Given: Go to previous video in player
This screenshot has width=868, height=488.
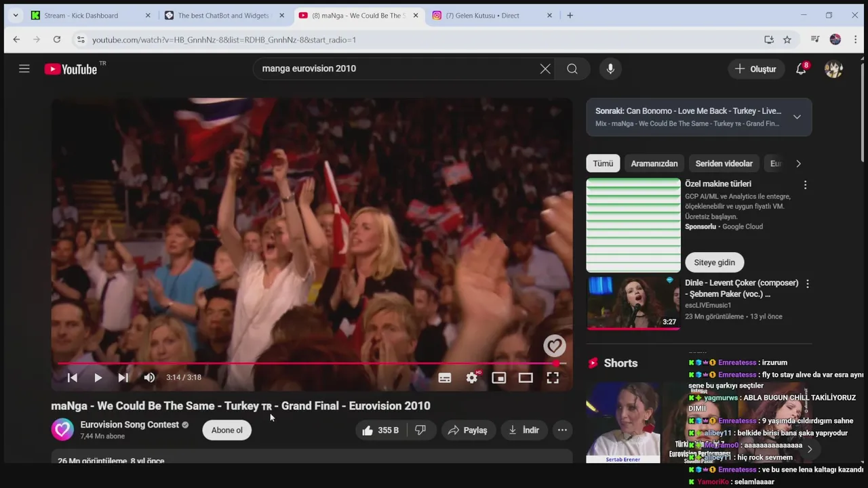Looking at the screenshot, I should tap(72, 378).
